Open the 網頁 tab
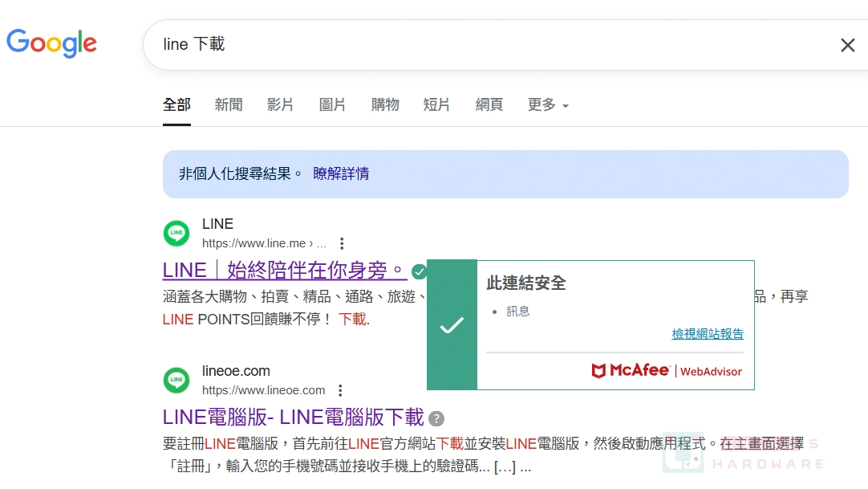The image size is (868, 489). pyautogui.click(x=489, y=104)
